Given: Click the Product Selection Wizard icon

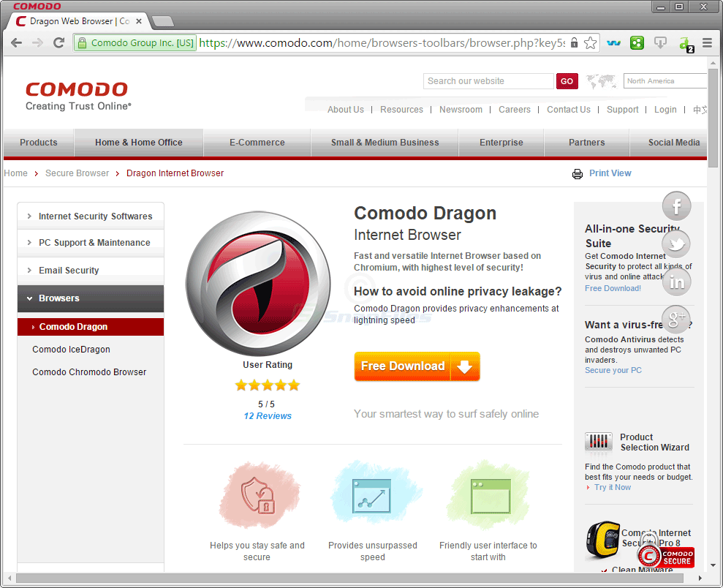Looking at the screenshot, I should 599,441.
